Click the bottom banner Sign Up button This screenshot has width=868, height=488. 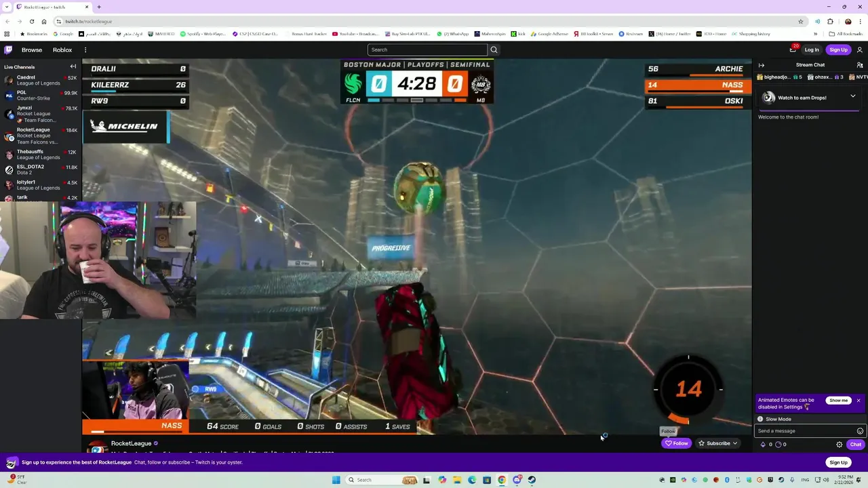tap(839, 462)
